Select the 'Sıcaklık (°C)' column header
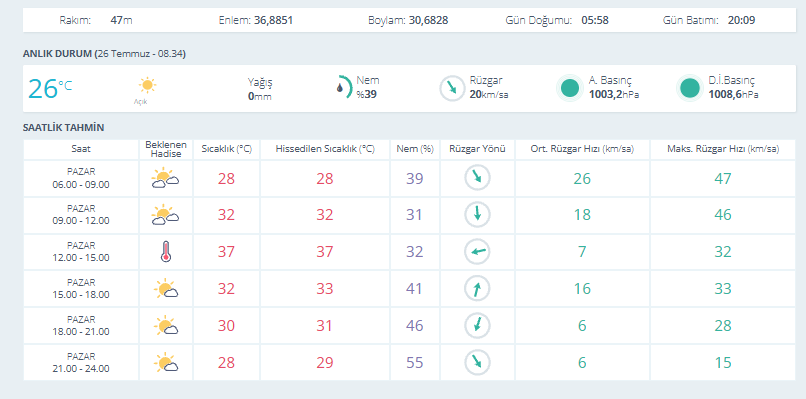Screen dimensions: 806x399 click(227, 149)
